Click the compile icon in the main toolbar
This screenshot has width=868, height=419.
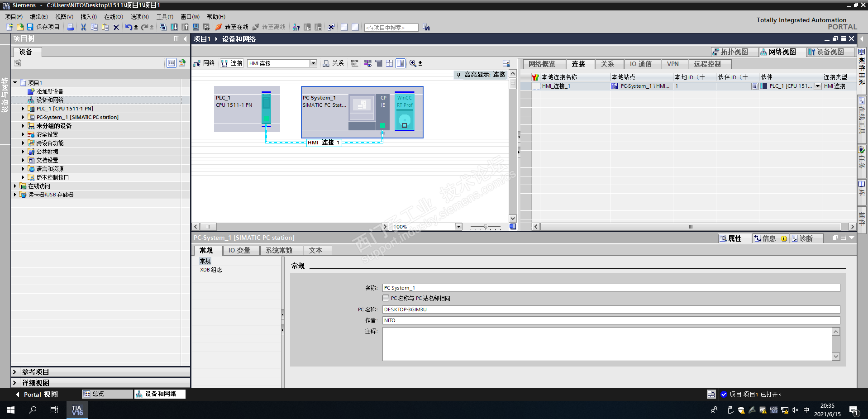tap(163, 27)
